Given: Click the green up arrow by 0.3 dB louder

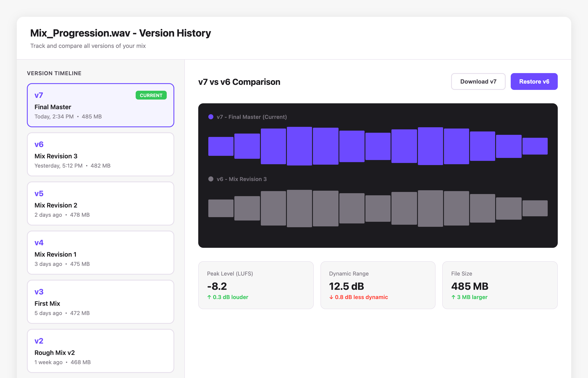Looking at the screenshot, I should (209, 297).
